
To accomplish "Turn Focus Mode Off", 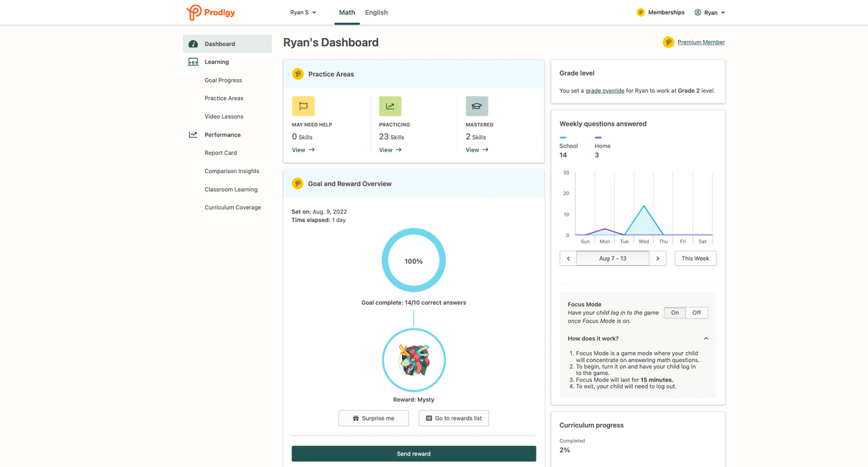I will click(x=696, y=313).
